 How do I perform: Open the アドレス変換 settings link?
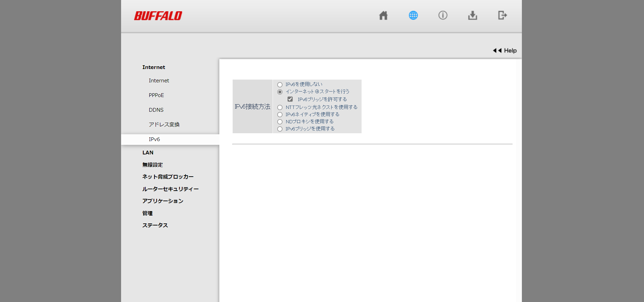coord(164,125)
